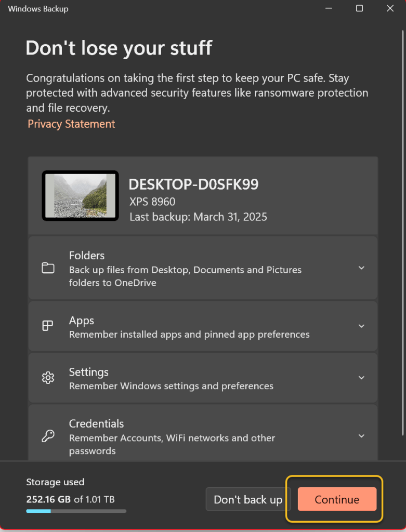Expand the Apps section chevron

pos(361,326)
